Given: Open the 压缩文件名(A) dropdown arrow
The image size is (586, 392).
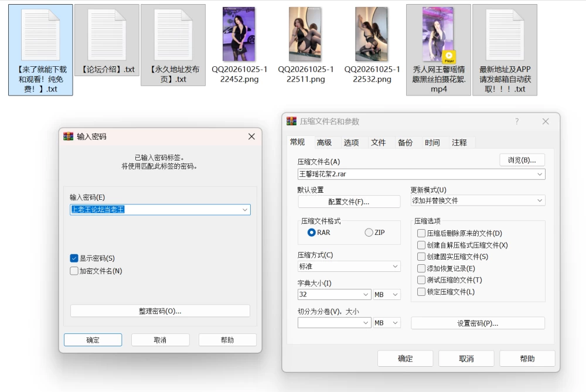Looking at the screenshot, I should 540,174.
